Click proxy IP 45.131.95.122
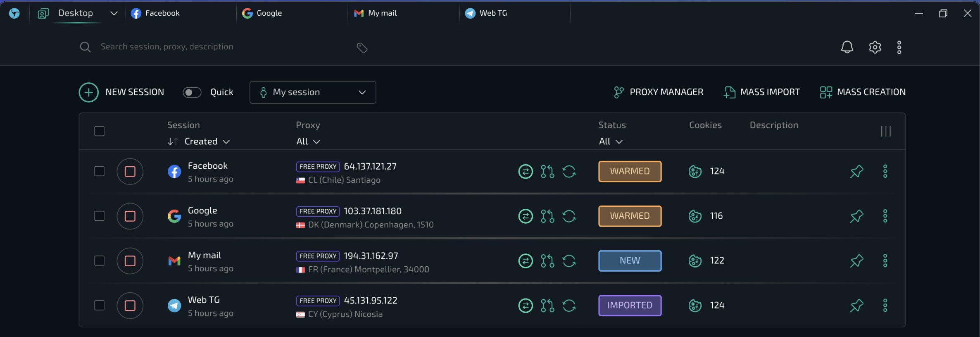 click(x=371, y=300)
